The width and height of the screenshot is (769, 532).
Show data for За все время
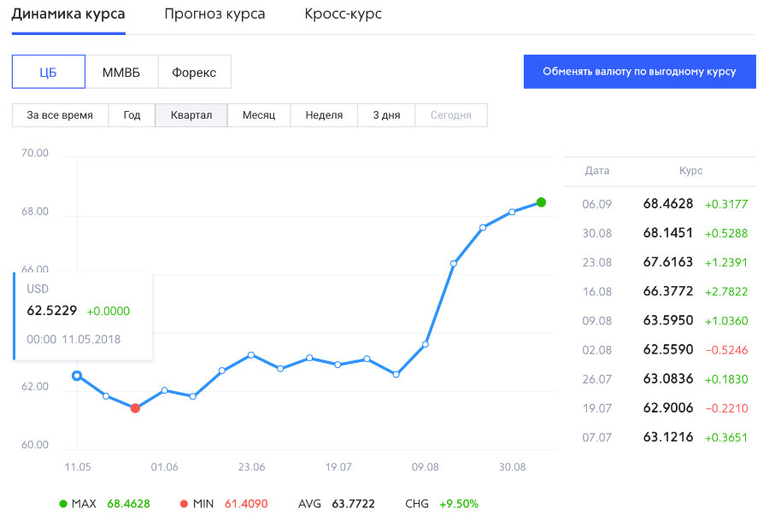(x=60, y=115)
